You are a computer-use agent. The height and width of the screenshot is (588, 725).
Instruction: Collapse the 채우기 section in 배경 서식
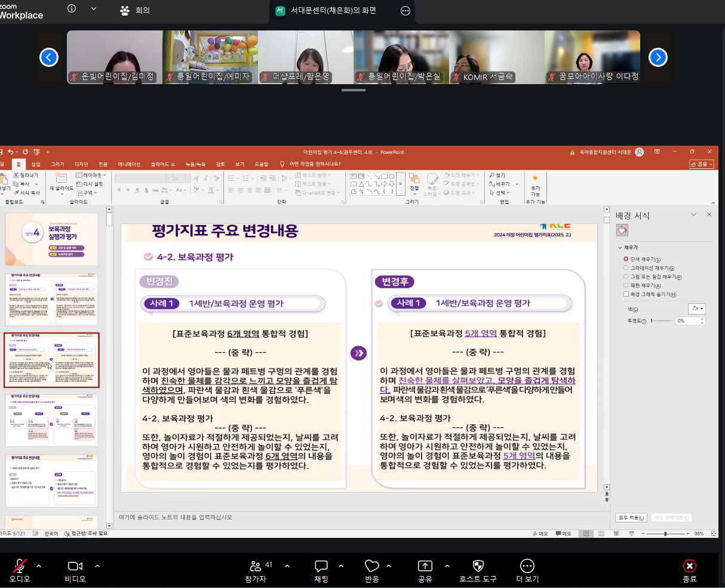coord(620,248)
